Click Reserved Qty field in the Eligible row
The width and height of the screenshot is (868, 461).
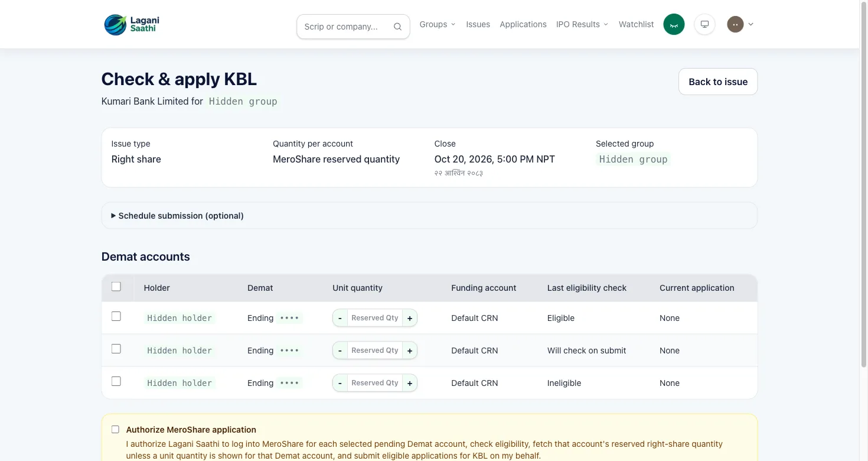(x=375, y=318)
